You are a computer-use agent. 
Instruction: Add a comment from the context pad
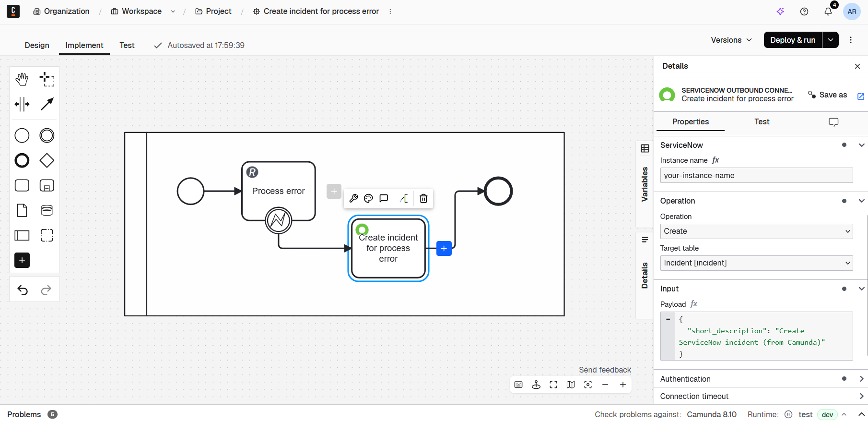384,198
